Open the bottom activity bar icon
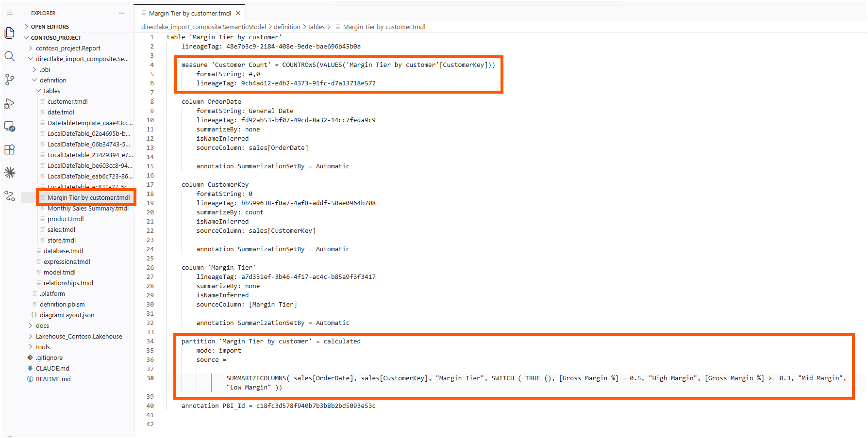The image size is (868, 438). point(10,196)
